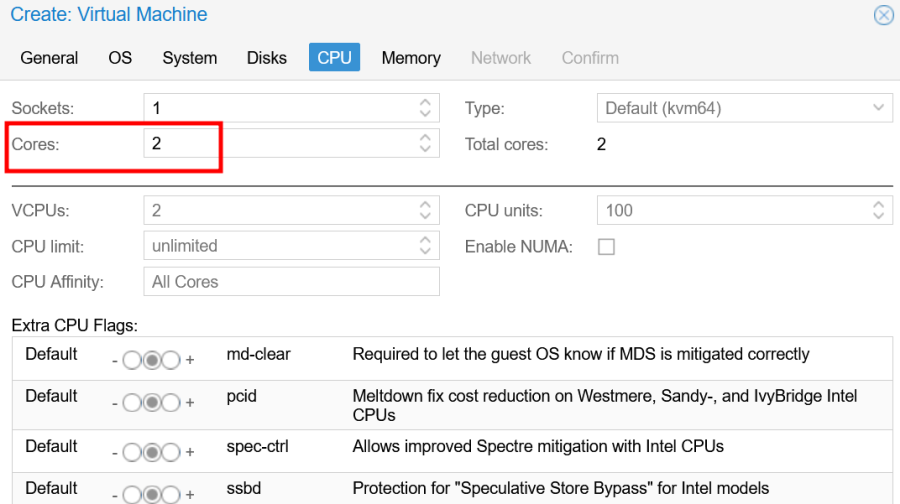The width and height of the screenshot is (900, 504).
Task: Open the Disks tab
Action: (x=267, y=58)
